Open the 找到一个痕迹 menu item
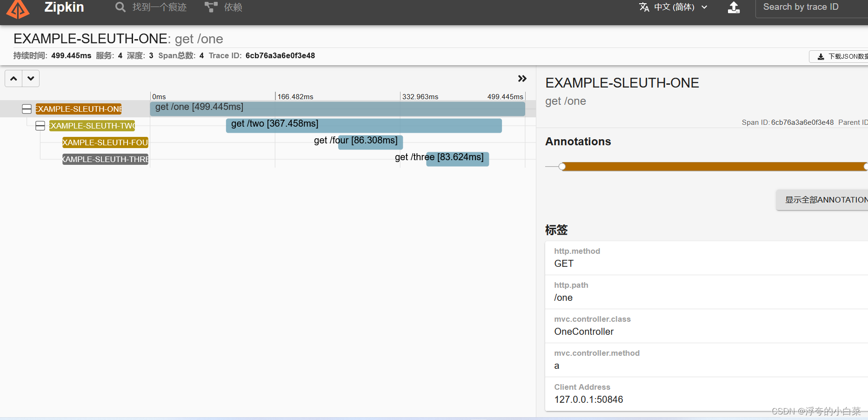Image resolution: width=868 pixels, height=420 pixels. click(x=159, y=7)
